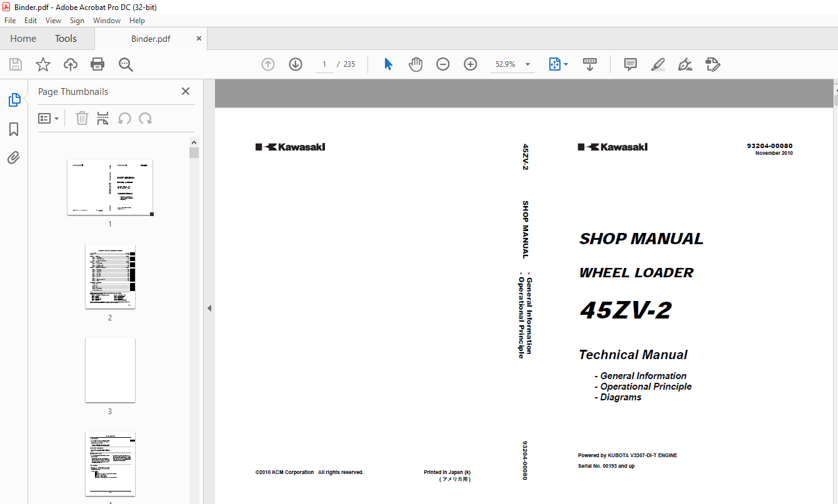Click the SHOP MANUAL title text
Screen dimensions: 838x504
pyautogui.click(x=641, y=239)
